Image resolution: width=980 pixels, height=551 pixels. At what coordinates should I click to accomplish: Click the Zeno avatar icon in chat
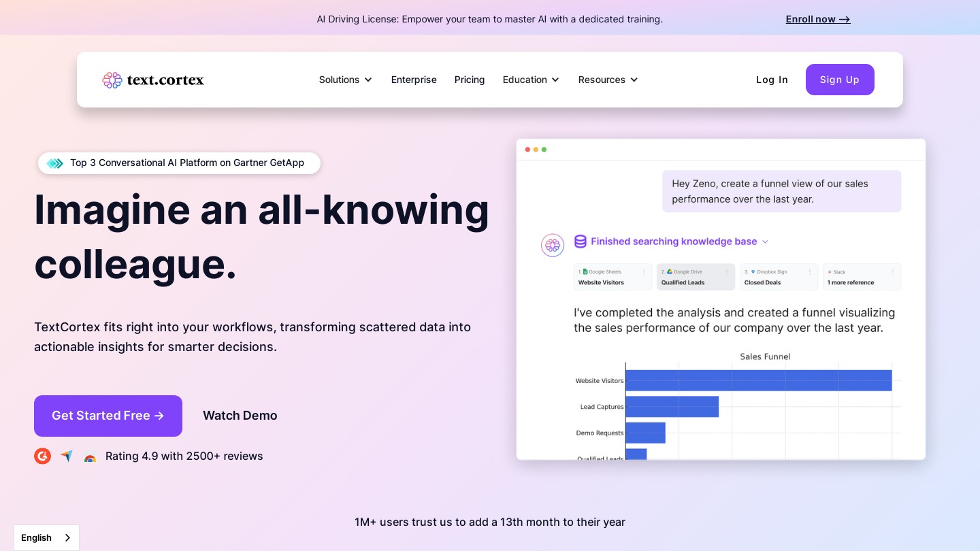tap(552, 245)
